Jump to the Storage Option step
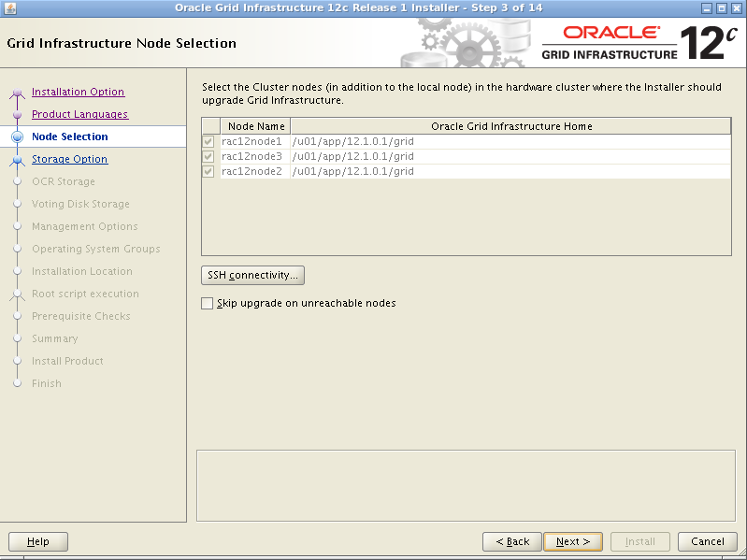The width and height of the screenshot is (747, 560). pos(69,160)
